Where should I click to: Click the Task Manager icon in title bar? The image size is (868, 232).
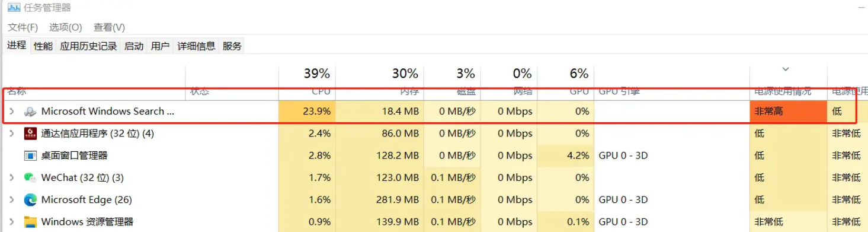pos(13,7)
